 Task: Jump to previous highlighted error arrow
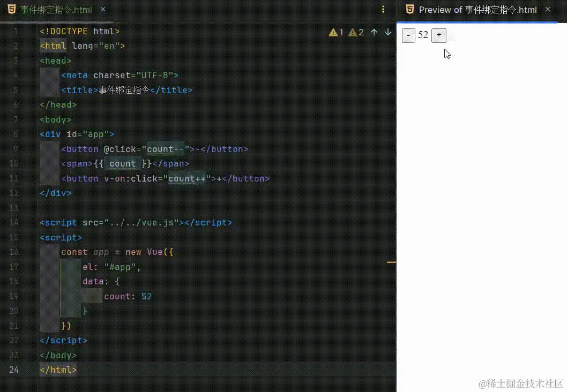(x=374, y=32)
